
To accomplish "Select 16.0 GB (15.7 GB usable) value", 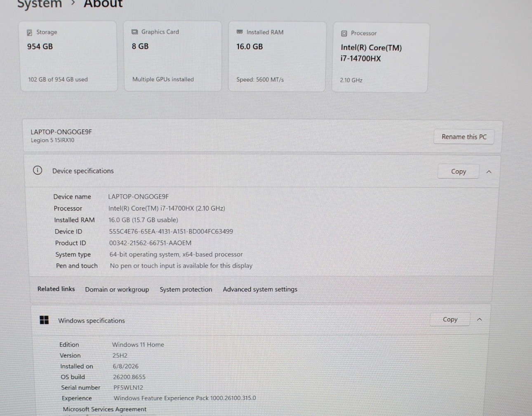I will (x=143, y=220).
